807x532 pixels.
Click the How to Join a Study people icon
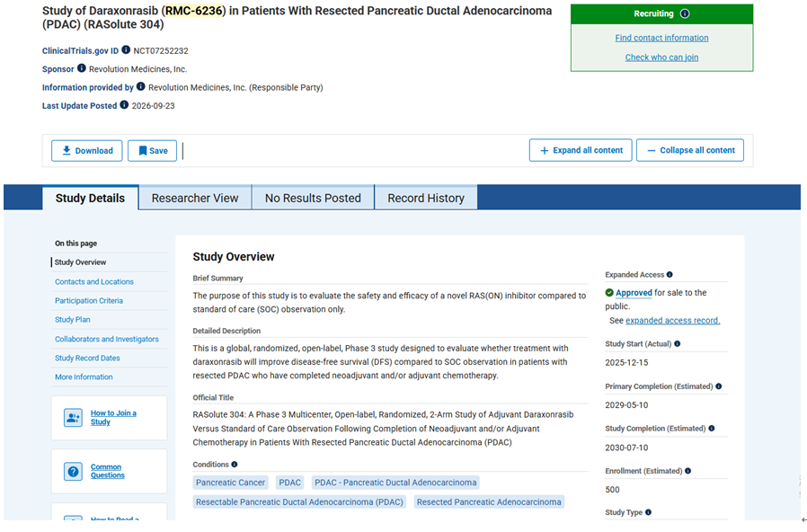pos(73,418)
